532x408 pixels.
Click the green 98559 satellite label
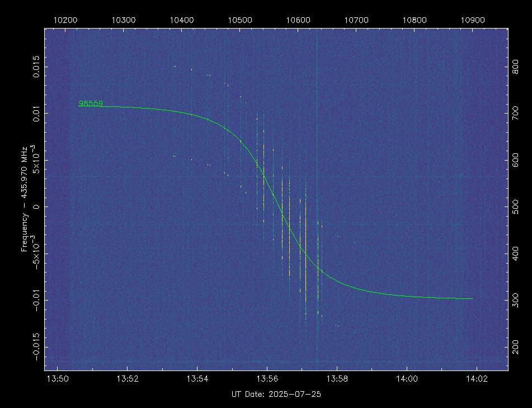click(90, 103)
